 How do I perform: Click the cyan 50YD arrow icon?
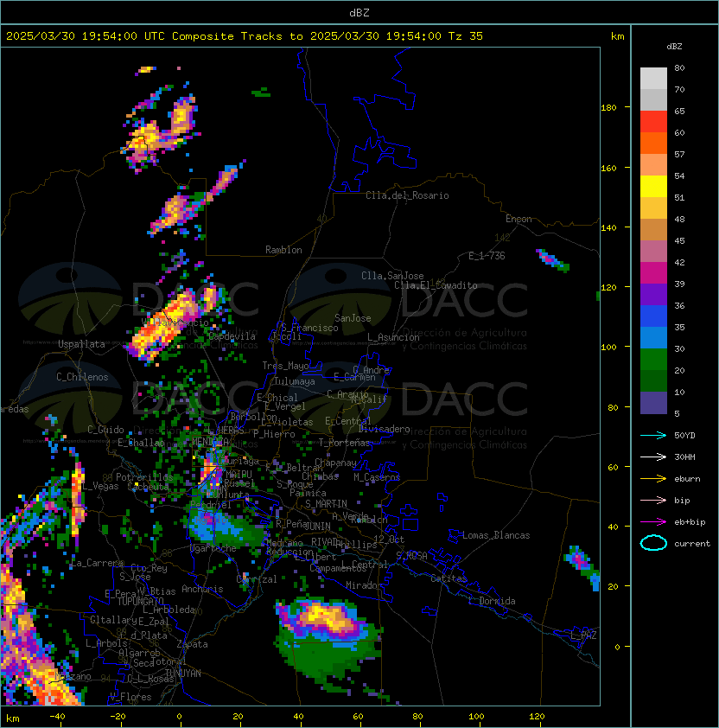pos(653,435)
